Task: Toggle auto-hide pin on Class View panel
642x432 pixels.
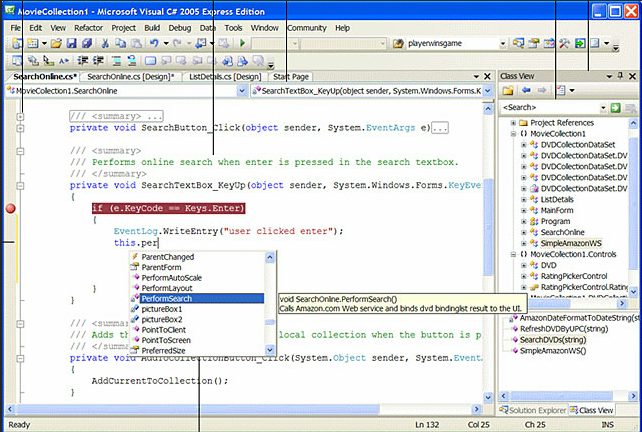Action: click(x=621, y=76)
